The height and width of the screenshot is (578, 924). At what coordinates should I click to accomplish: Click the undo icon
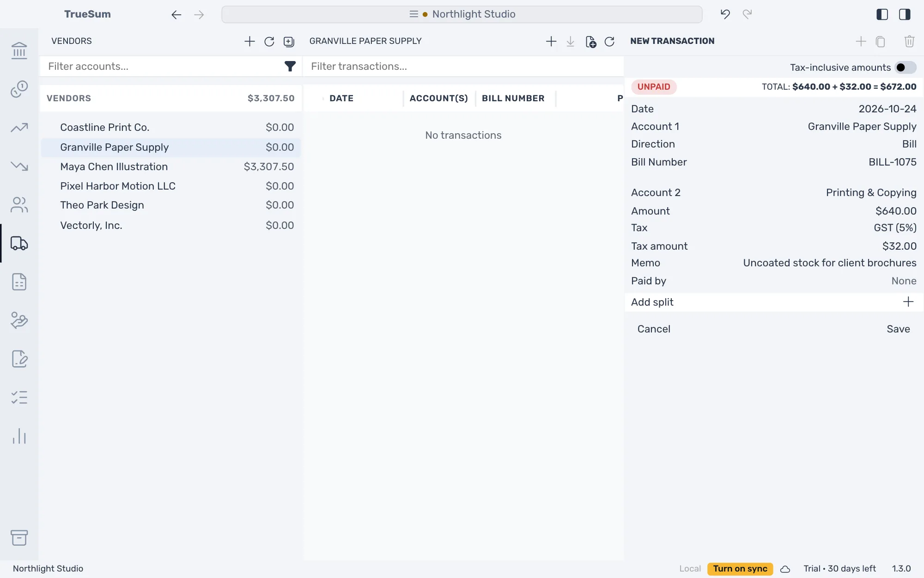coord(725,14)
